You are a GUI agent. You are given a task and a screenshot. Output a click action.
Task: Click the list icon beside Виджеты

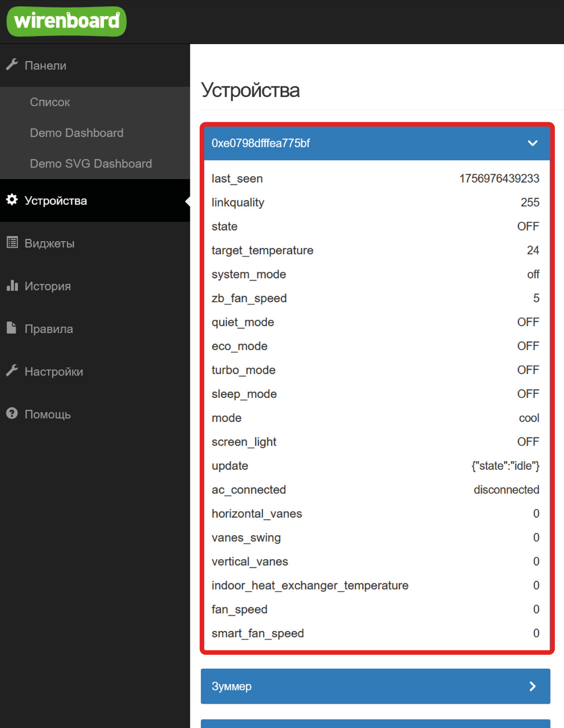point(12,243)
